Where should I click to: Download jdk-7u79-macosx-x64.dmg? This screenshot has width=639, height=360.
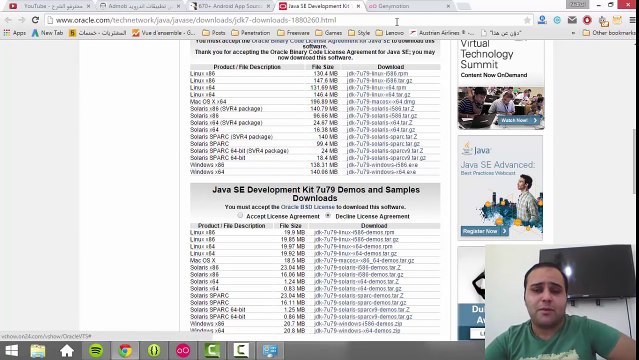click(381, 102)
